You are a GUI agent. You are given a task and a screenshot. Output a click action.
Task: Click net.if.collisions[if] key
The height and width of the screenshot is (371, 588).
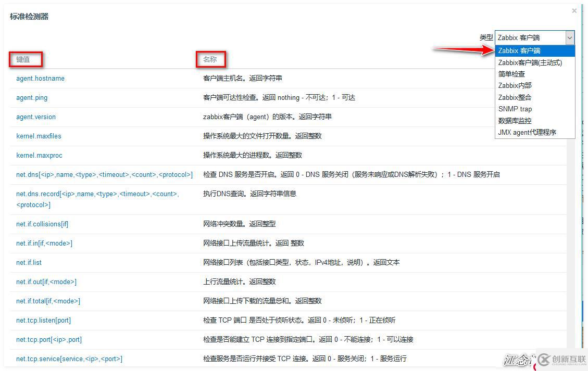(x=42, y=224)
